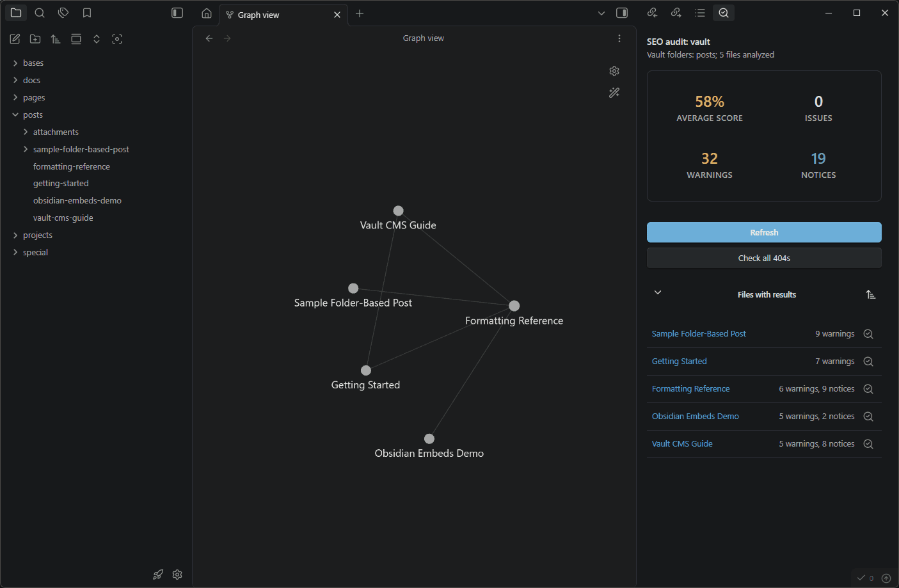The height and width of the screenshot is (588, 899).
Task: Toggle the right sidebar visibility
Action: click(x=621, y=13)
